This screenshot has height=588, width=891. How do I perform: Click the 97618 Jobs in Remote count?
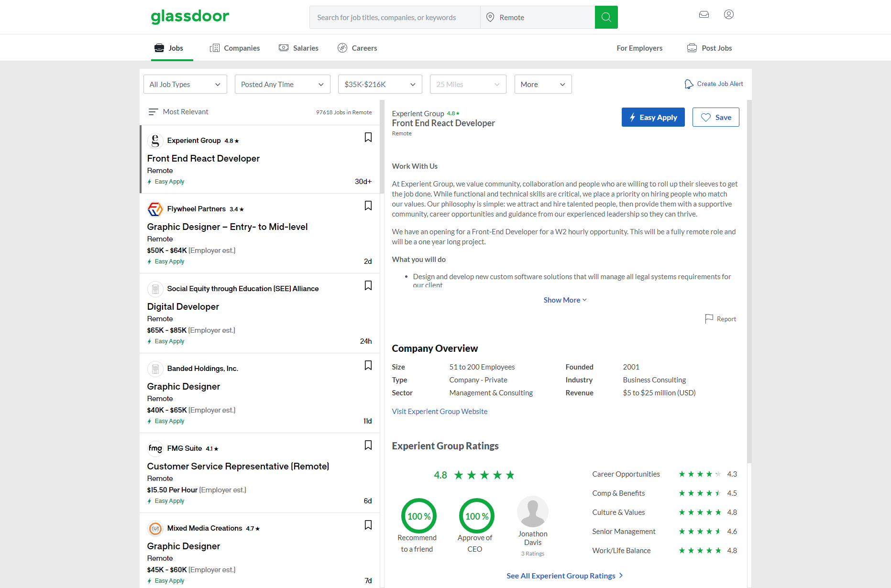click(344, 112)
